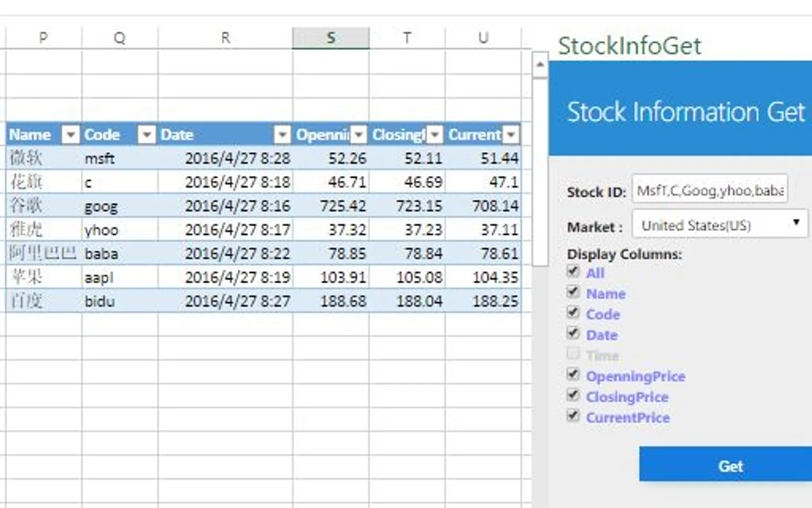Screen dimensions: 812x508
Task: Select column P header
Action: tap(44, 38)
